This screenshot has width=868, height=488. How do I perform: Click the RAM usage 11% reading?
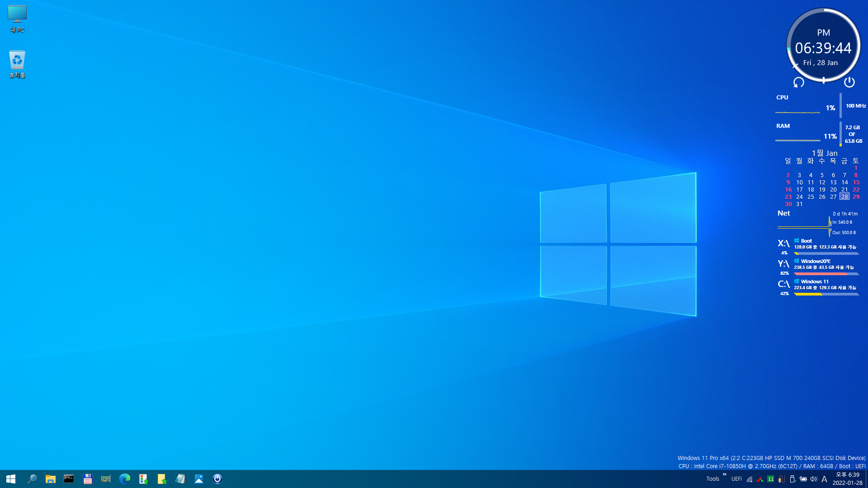(830, 136)
